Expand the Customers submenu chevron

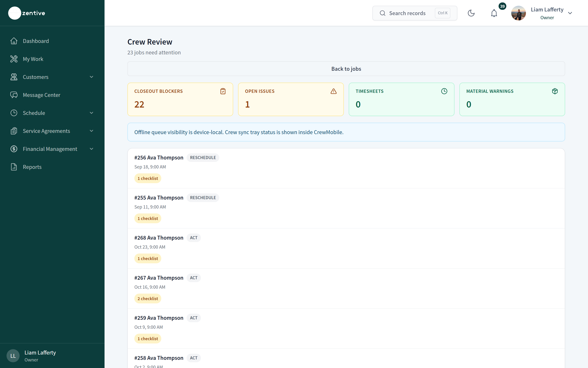coord(91,77)
